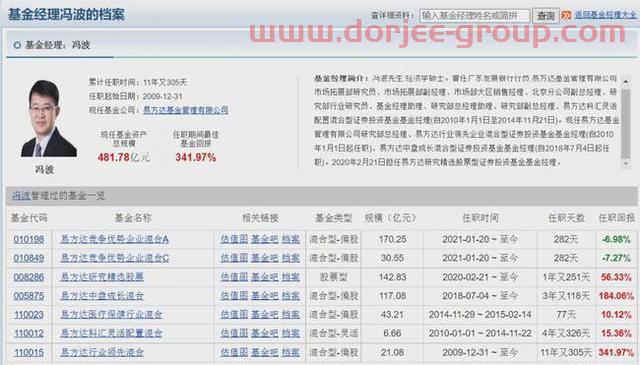Click the 规模(亿元) column header
This screenshot has height=365, width=640.
(390, 218)
